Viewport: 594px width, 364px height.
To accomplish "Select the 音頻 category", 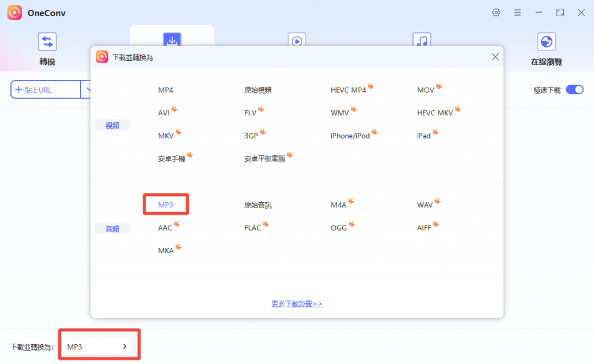I will 112,228.
